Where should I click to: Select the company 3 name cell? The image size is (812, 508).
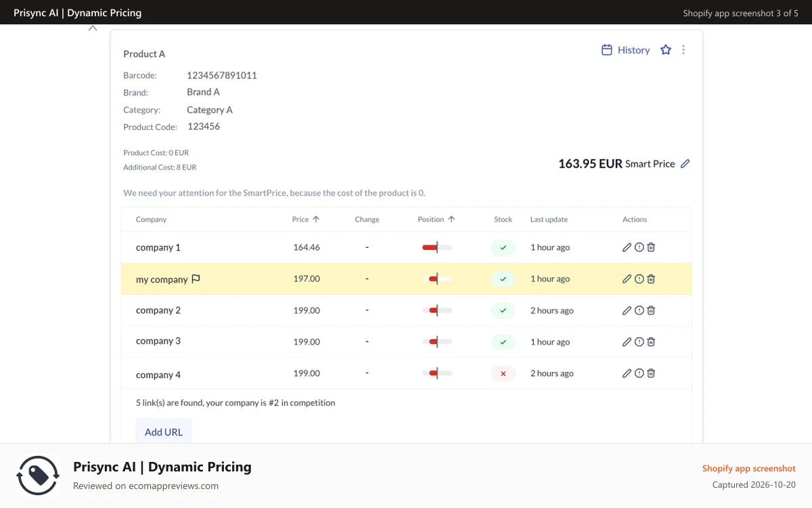click(158, 341)
